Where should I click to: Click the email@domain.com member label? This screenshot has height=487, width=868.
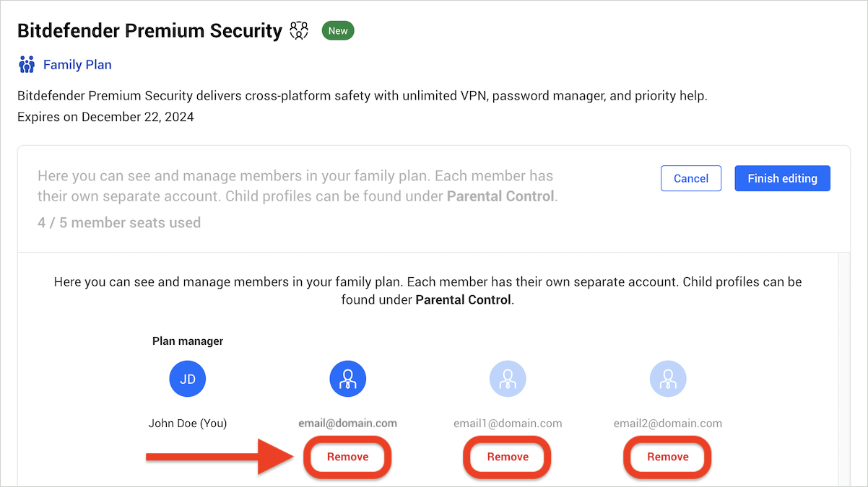348,424
